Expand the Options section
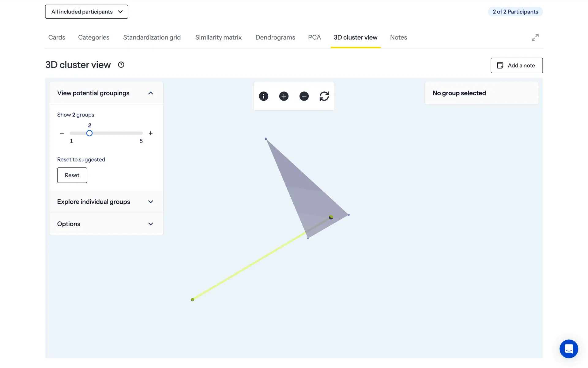Image resolution: width=588 pixels, height=368 pixels. 150,224
